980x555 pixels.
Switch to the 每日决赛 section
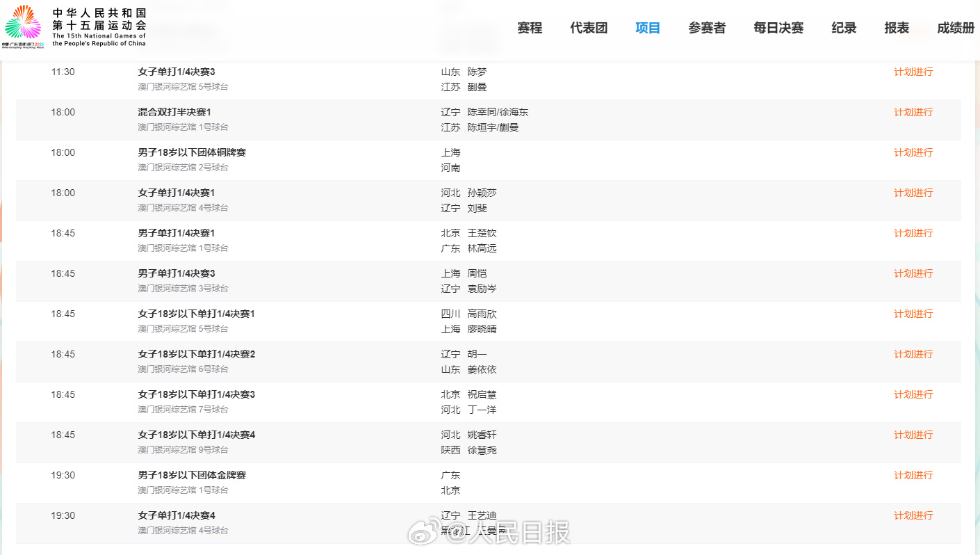coord(778,28)
